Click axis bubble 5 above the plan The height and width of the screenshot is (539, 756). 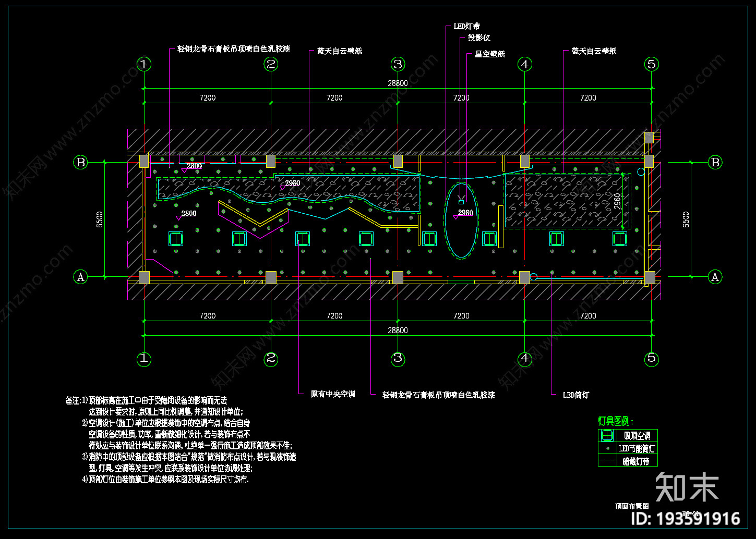pyautogui.click(x=651, y=64)
